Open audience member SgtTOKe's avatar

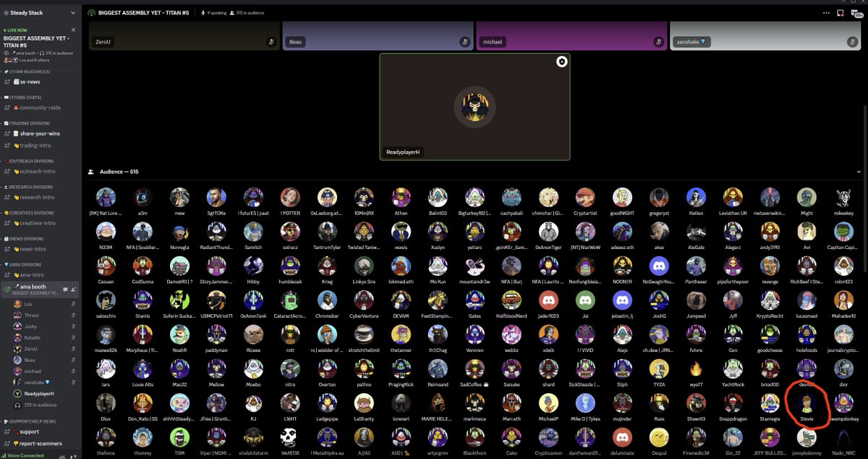click(x=216, y=197)
